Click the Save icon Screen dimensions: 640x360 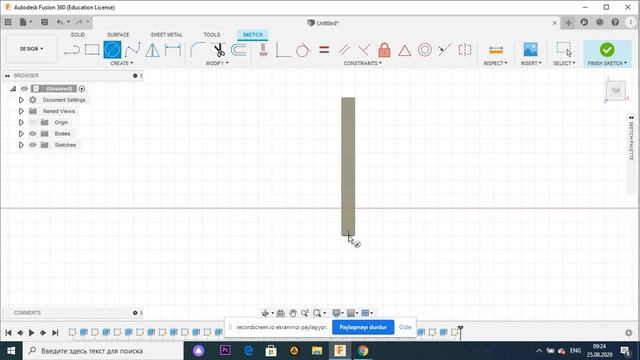[44, 22]
